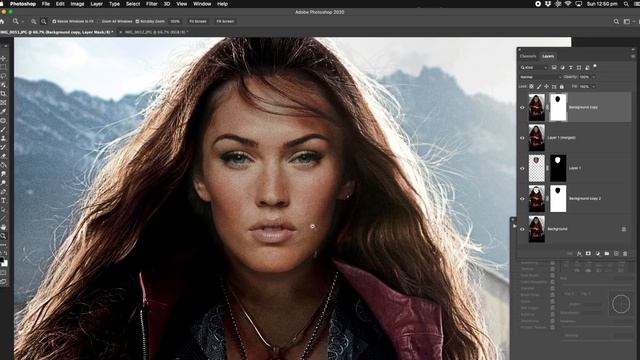Toggle layer filtering switch on/off

click(x=595, y=66)
